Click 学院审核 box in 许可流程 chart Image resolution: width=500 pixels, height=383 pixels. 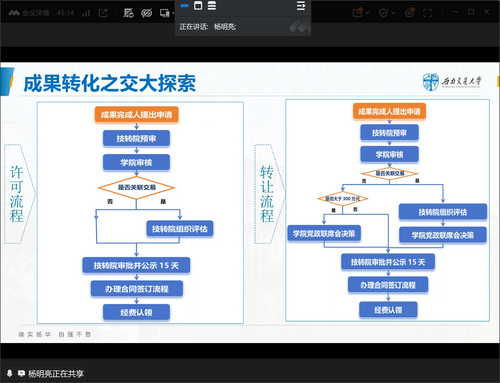pos(136,162)
